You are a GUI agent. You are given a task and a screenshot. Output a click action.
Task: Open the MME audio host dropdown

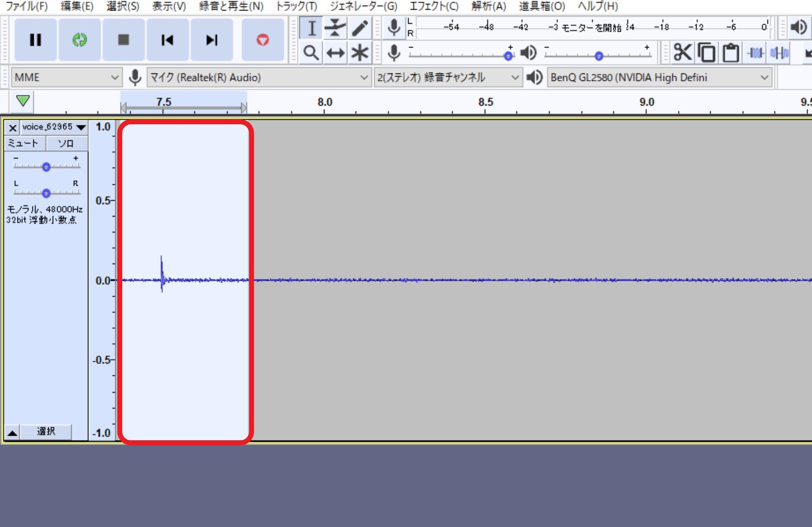click(66, 77)
